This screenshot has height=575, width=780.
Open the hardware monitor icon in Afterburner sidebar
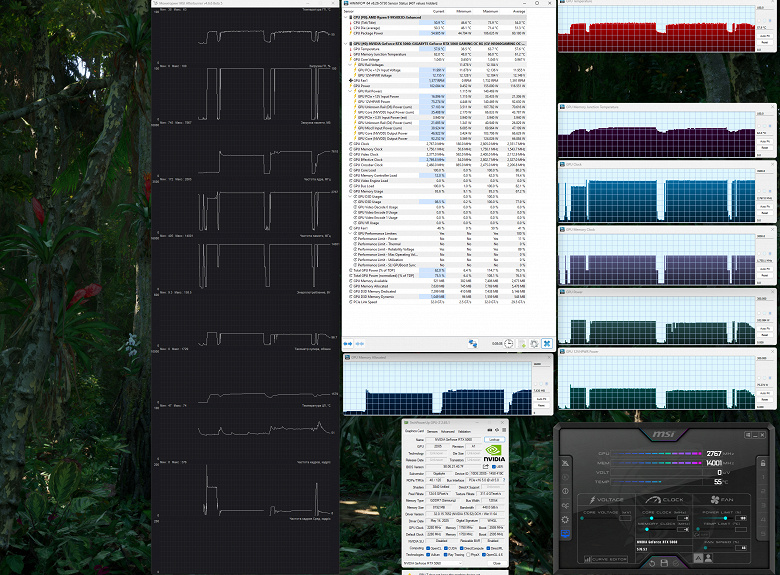point(566,533)
